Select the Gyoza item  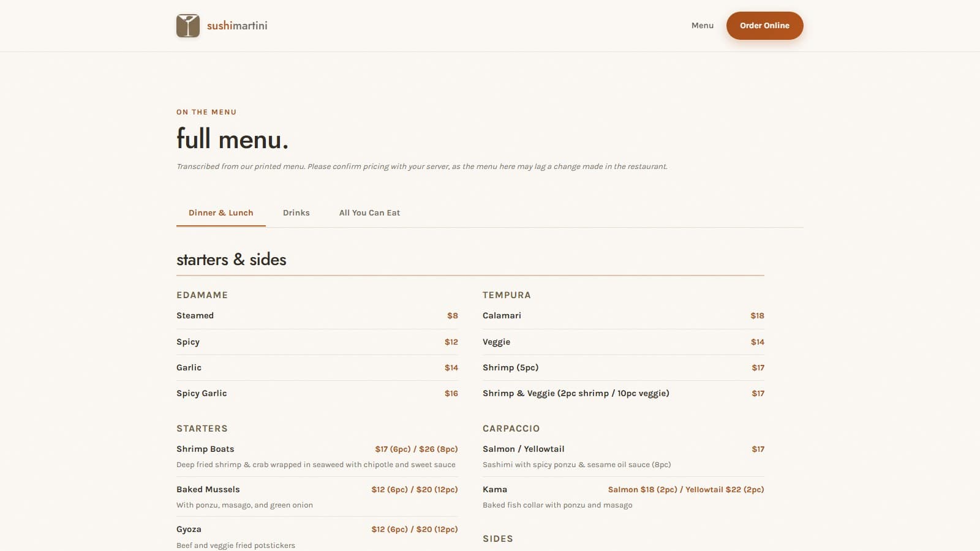189,530
